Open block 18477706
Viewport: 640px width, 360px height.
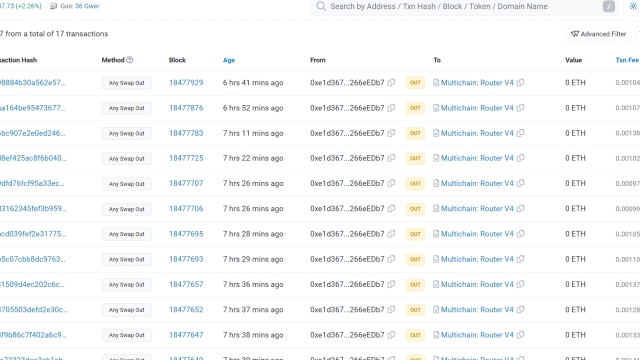pos(186,209)
